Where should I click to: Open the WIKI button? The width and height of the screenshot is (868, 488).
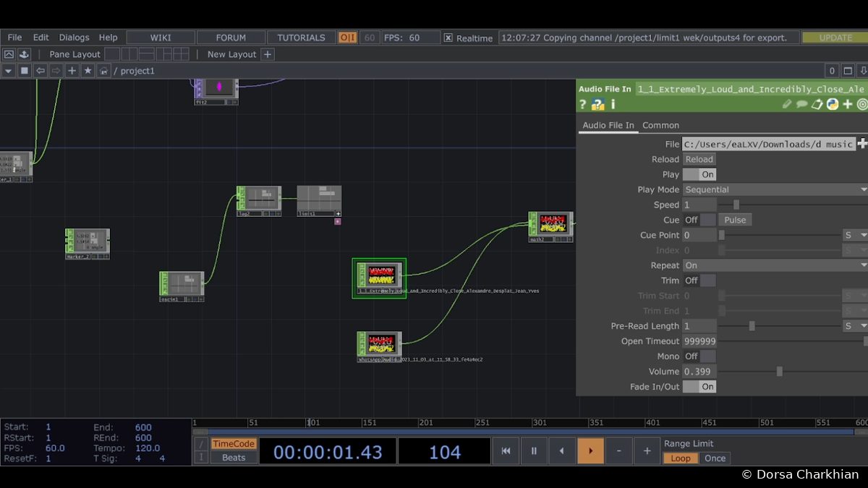(x=161, y=38)
